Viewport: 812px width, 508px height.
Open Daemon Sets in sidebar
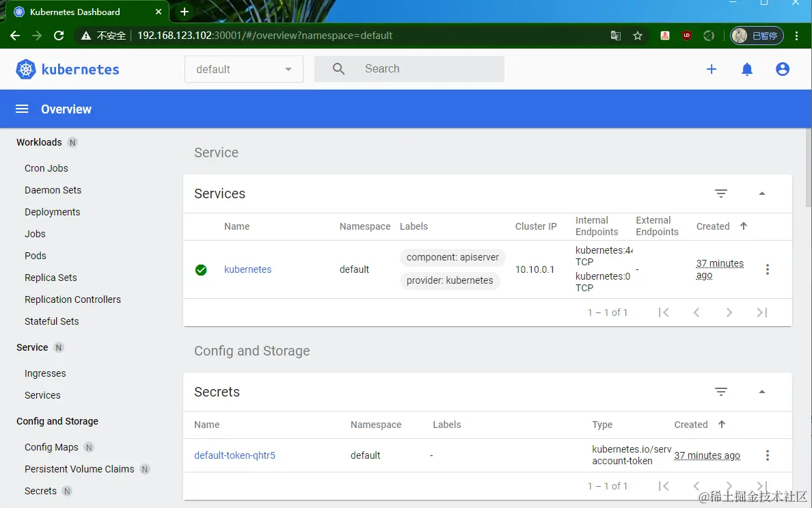tap(53, 190)
